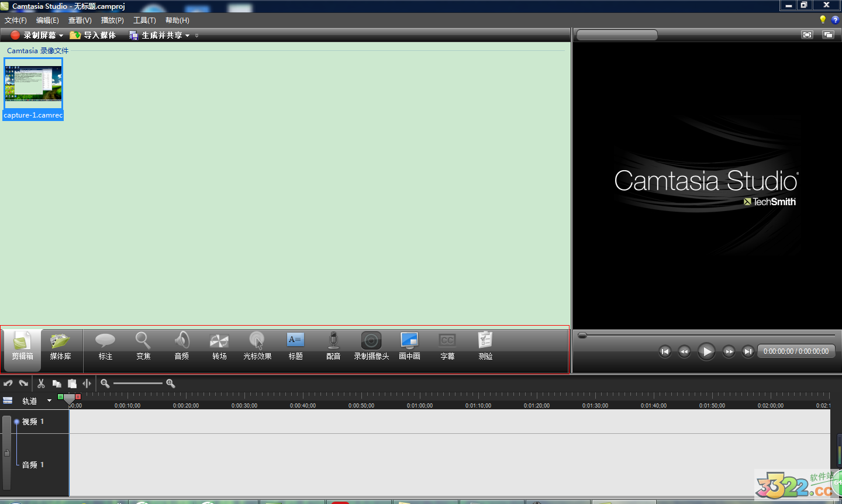
Task: Jump to previous clip in preview
Action: tap(665, 351)
